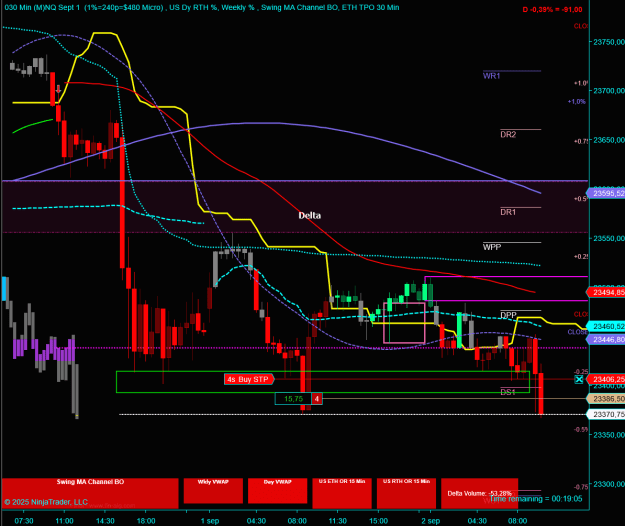Viewport: 625px width, 526px height.
Task: Click the 2 sep date label on time axis
Action: tap(430, 521)
